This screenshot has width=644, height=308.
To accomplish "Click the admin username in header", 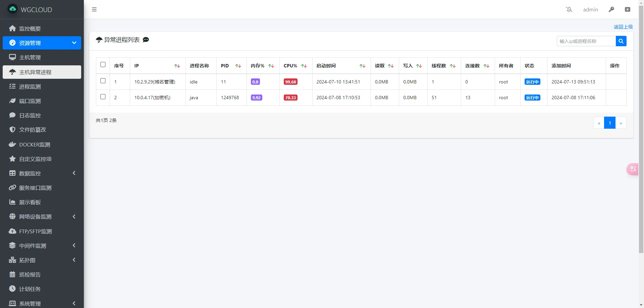I will tap(590, 9).
